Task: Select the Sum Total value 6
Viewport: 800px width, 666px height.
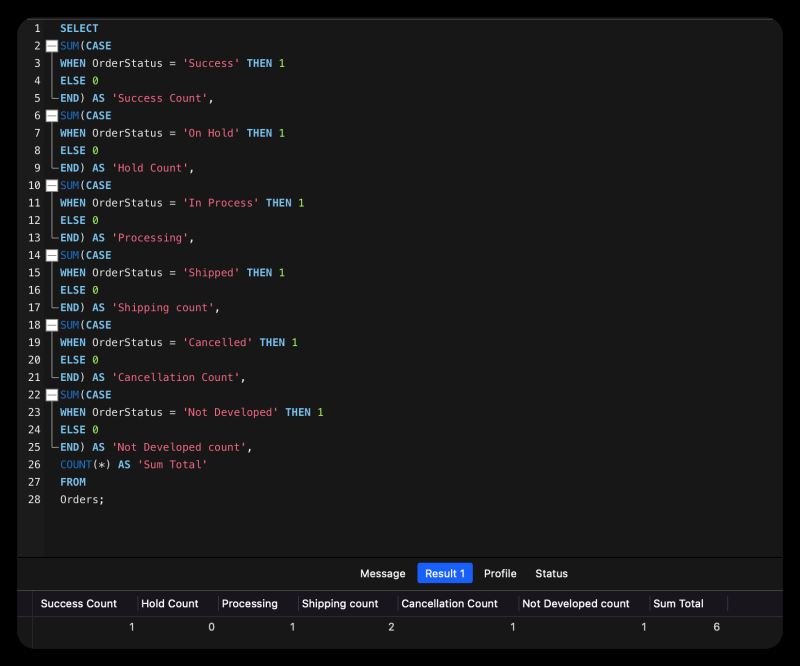Action: click(x=716, y=627)
